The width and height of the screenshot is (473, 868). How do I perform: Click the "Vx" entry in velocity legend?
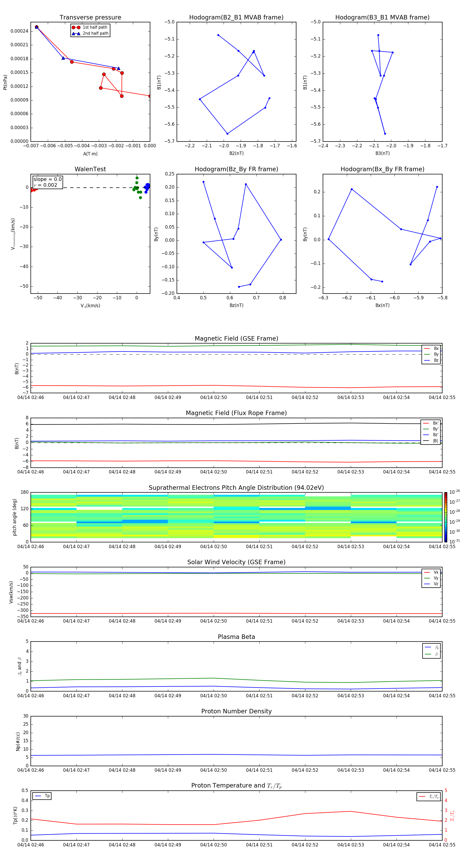point(431,572)
